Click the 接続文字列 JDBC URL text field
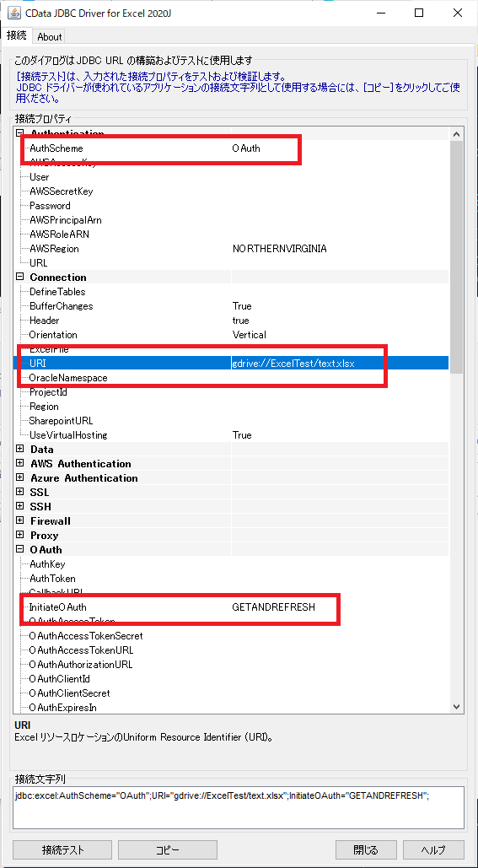The image size is (478, 868). pyautogui.click(x=238, y=807)
